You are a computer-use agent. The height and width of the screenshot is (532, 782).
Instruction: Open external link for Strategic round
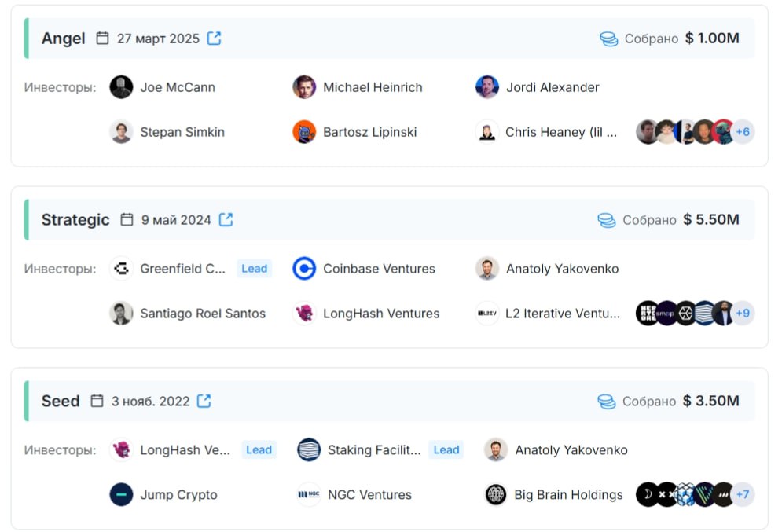(x=226, y=219)
